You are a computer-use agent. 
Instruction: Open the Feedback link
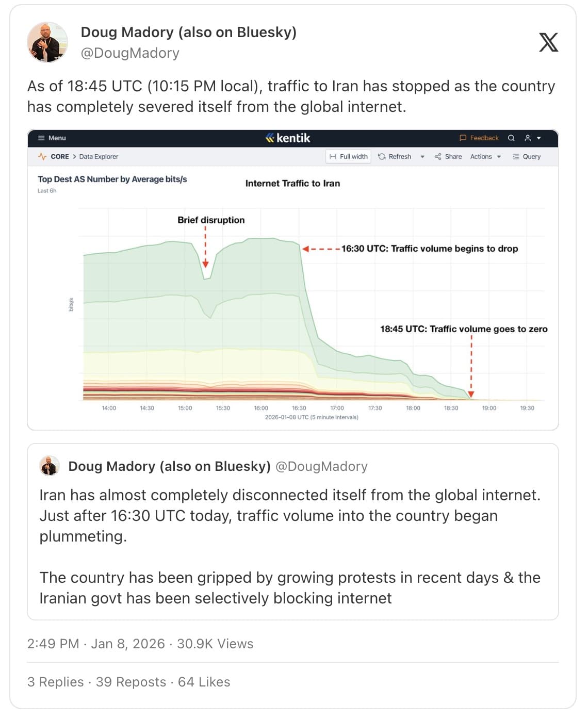pyautogui.click(x=479, y=138)
